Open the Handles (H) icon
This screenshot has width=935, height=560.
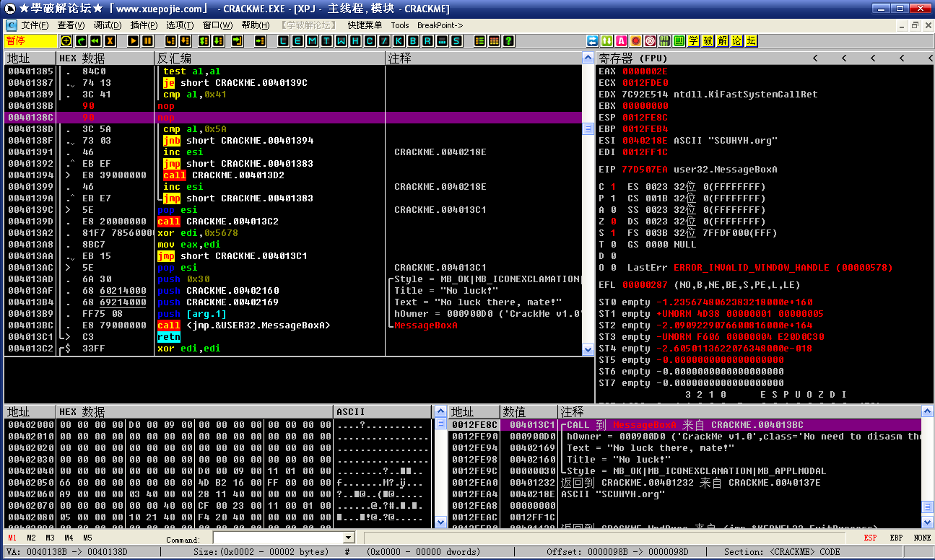[x=355, y=41]
